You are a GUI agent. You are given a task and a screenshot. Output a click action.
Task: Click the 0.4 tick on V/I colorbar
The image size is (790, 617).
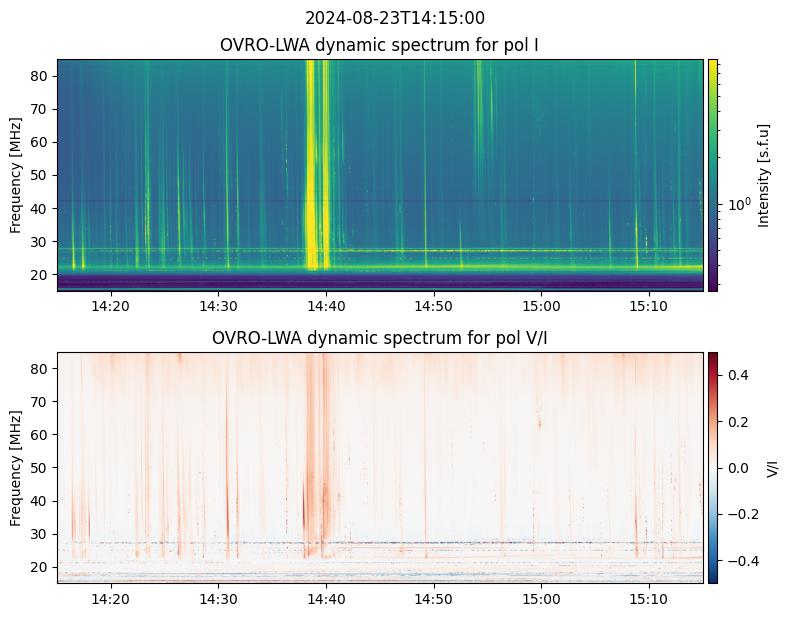point(738,375)
